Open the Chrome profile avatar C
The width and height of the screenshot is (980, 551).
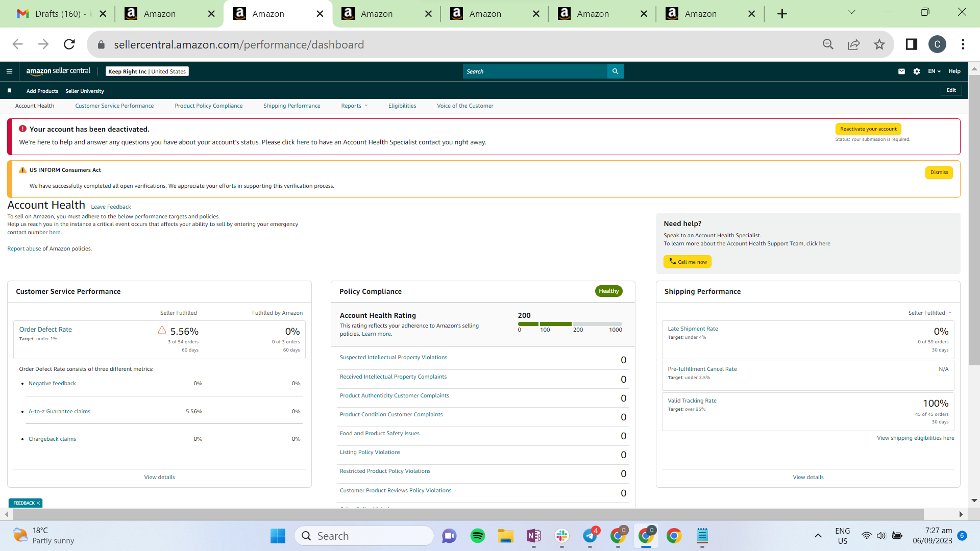(x=937, y=44)
